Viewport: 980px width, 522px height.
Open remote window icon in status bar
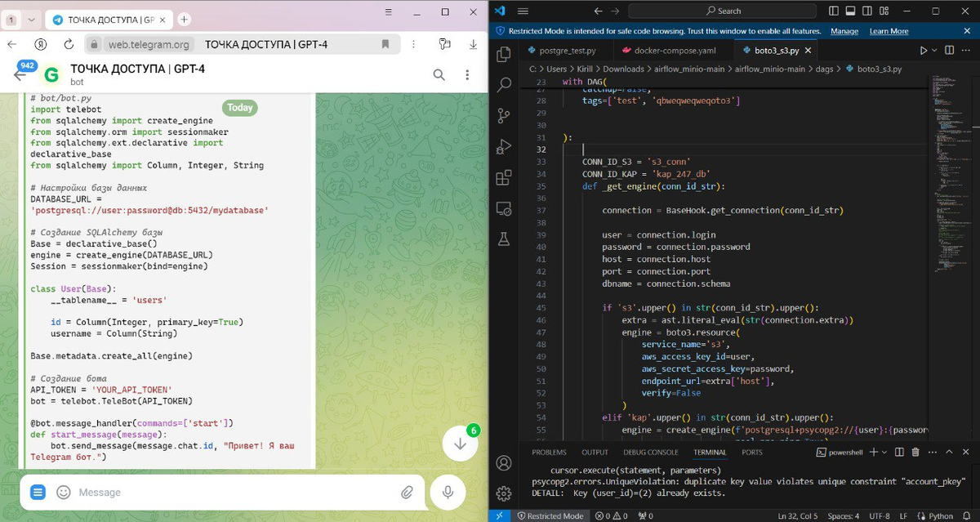[x=500, y=515]
